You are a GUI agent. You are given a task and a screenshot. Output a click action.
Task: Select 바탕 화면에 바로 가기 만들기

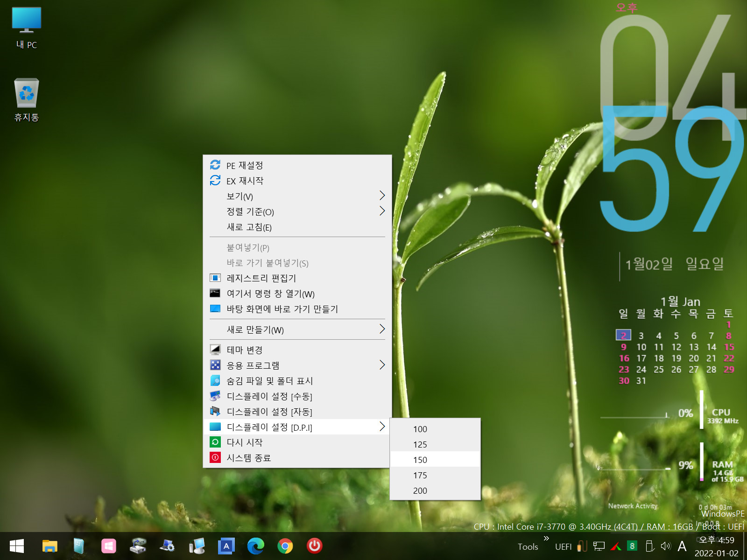(297, 309)
